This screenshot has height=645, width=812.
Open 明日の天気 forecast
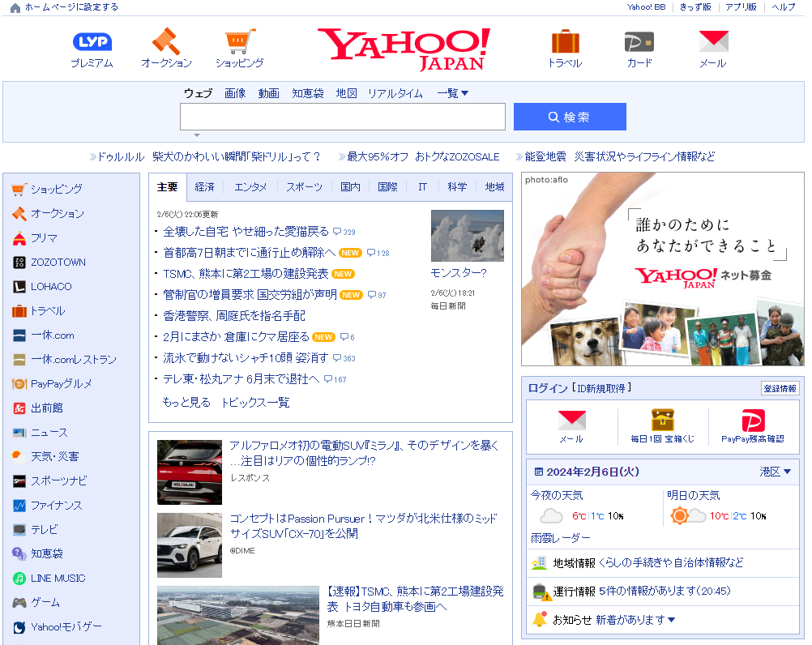click(693, 495)
